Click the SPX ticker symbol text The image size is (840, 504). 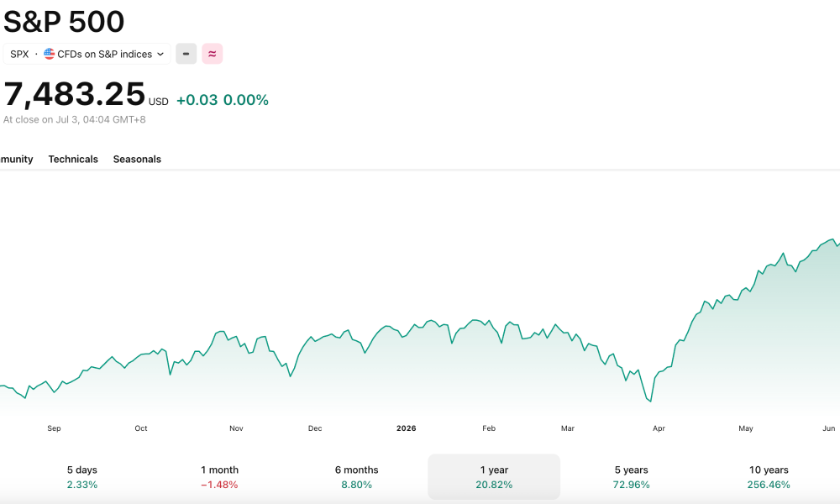19,54
